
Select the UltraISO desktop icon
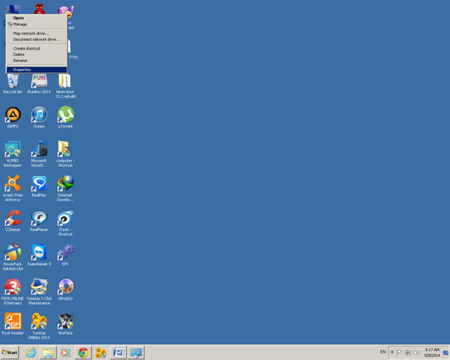65,289
